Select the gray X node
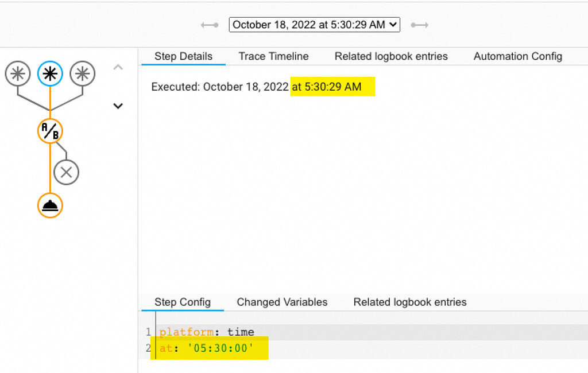Image resolution: width=588 pixels, height=373 pixels. [66, 172]
